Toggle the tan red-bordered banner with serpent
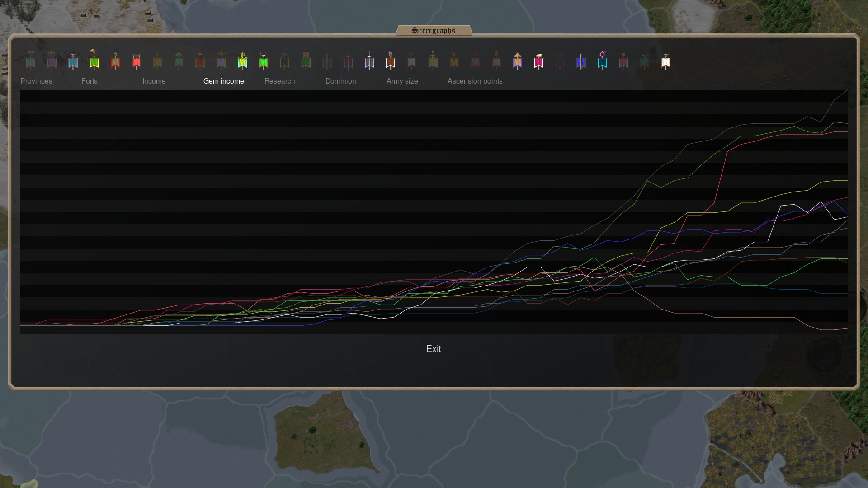 tap(115, 60)
